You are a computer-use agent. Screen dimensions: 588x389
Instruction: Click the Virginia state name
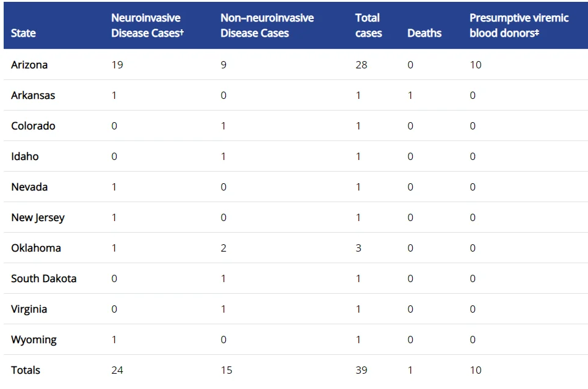(x=29, y=309)
